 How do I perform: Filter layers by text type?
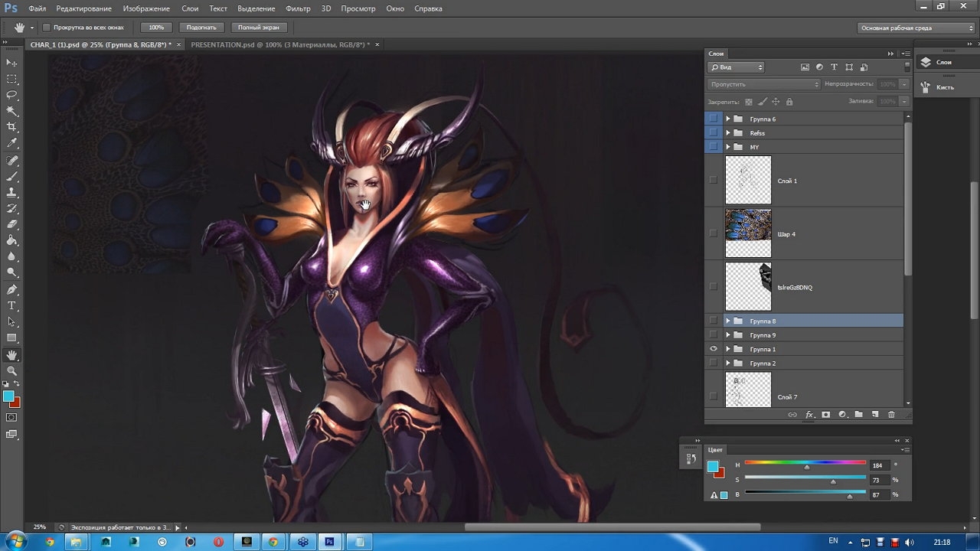point(834,67)
